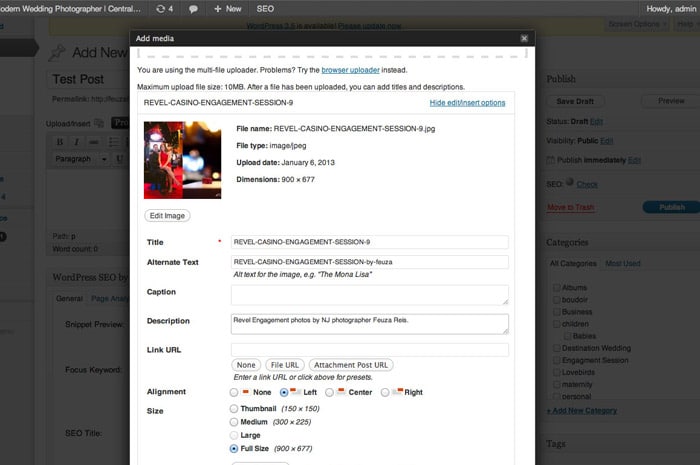700x465 pixels.
Task: Click Save Draft in background Publish box
Action: [x=575, y=101]
